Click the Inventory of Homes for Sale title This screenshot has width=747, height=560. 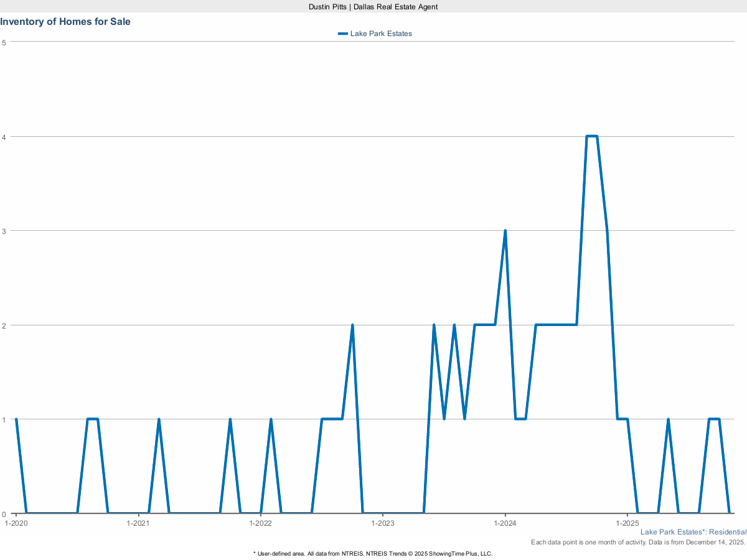[65, 21]
